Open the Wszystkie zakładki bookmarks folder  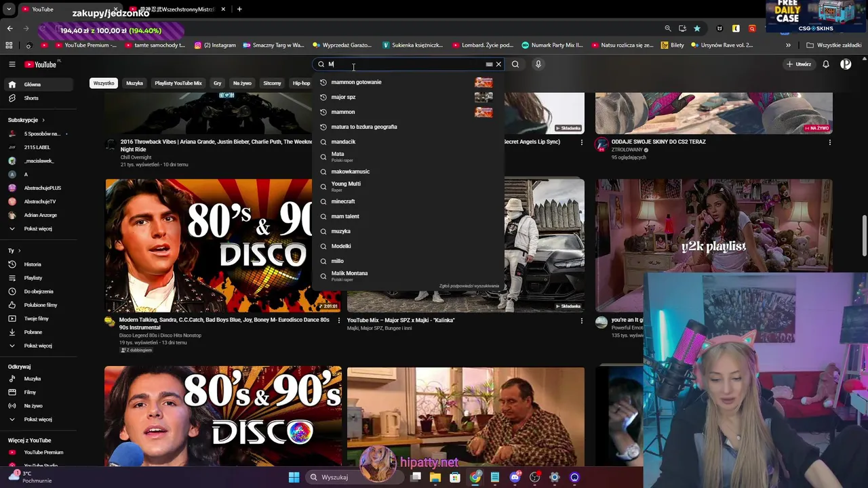(x=834, y=45)
